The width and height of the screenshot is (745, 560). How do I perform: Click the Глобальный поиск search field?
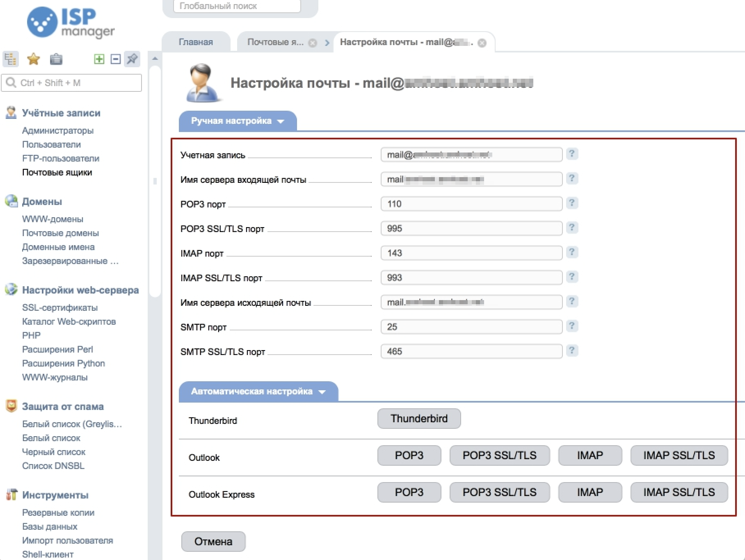click(x=237, y=6)
